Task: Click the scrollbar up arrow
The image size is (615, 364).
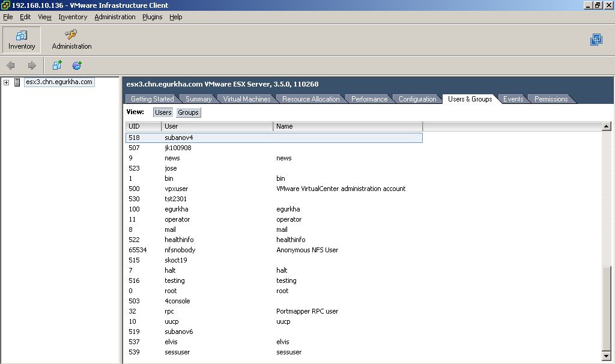Action: pos(607,126)
